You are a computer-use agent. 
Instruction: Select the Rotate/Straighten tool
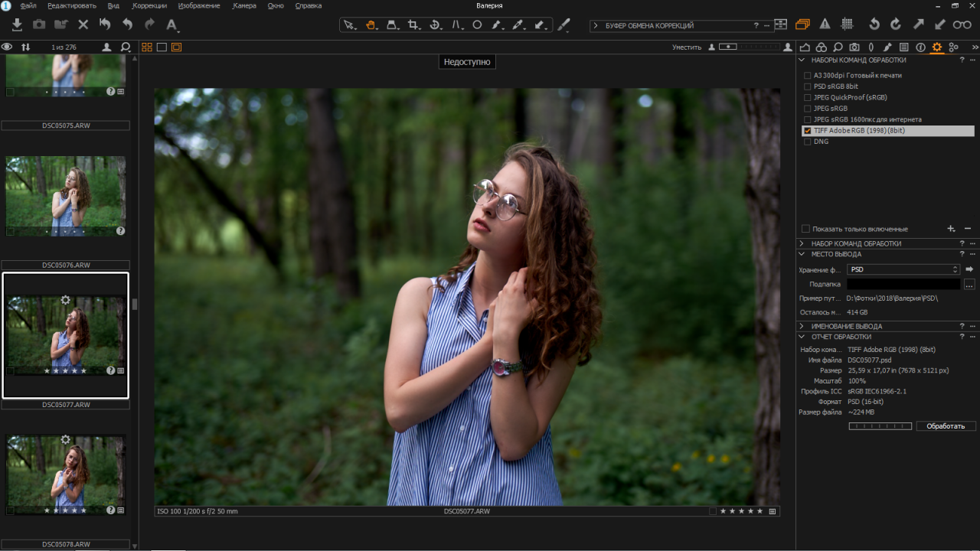click(x=436, y=25)
